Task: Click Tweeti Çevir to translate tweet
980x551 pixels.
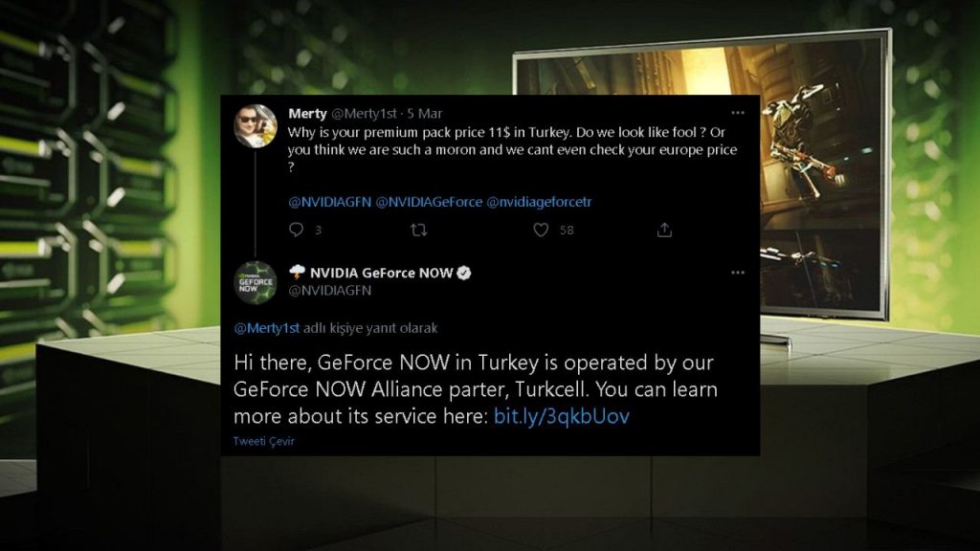Action: point(264,441)
